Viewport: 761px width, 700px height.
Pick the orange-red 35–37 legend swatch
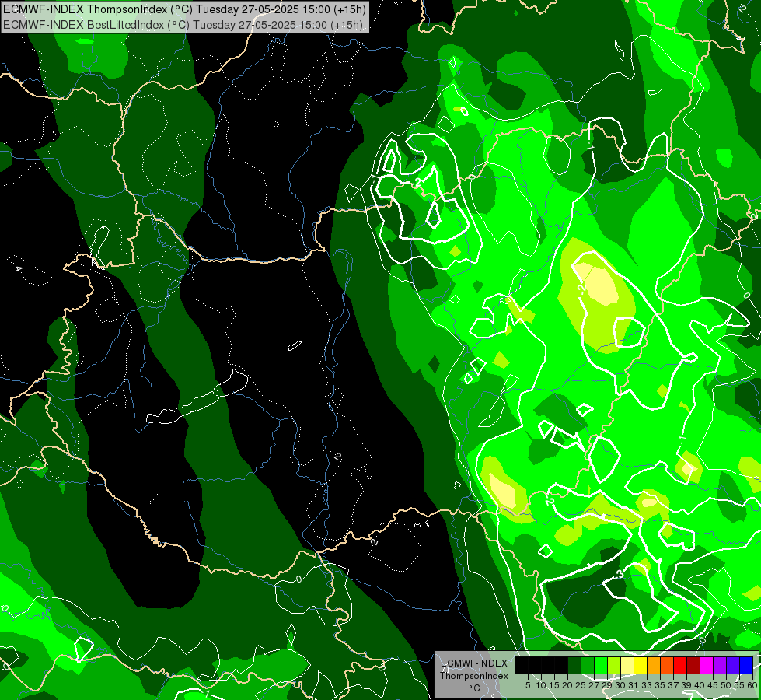pyautogui.click(x=667, y=665)
